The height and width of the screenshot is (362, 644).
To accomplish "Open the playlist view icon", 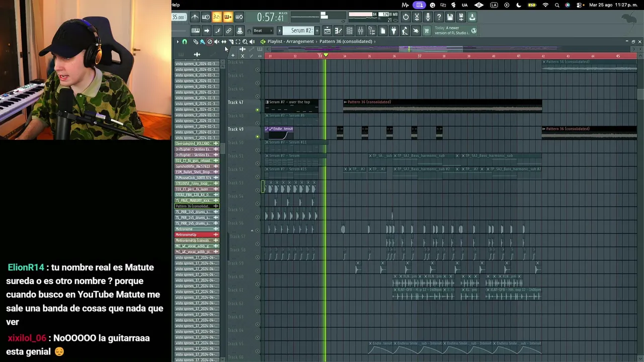I will click(327, 31).
